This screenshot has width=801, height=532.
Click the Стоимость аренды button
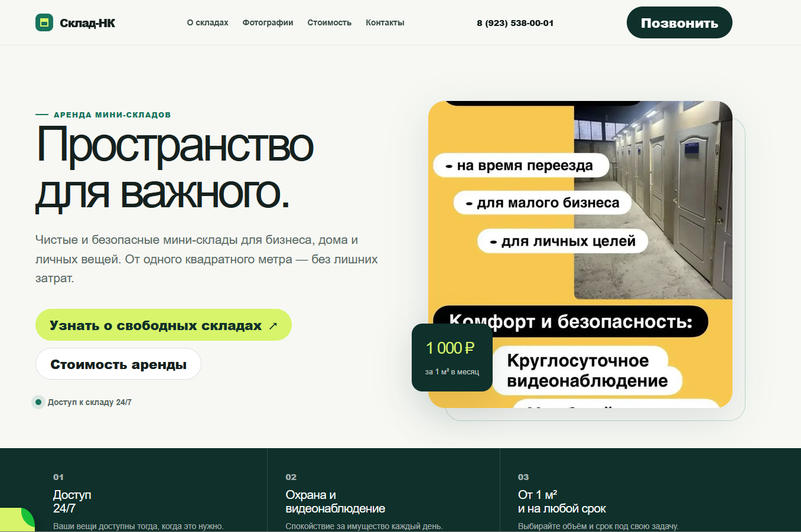tap(118, 364)
